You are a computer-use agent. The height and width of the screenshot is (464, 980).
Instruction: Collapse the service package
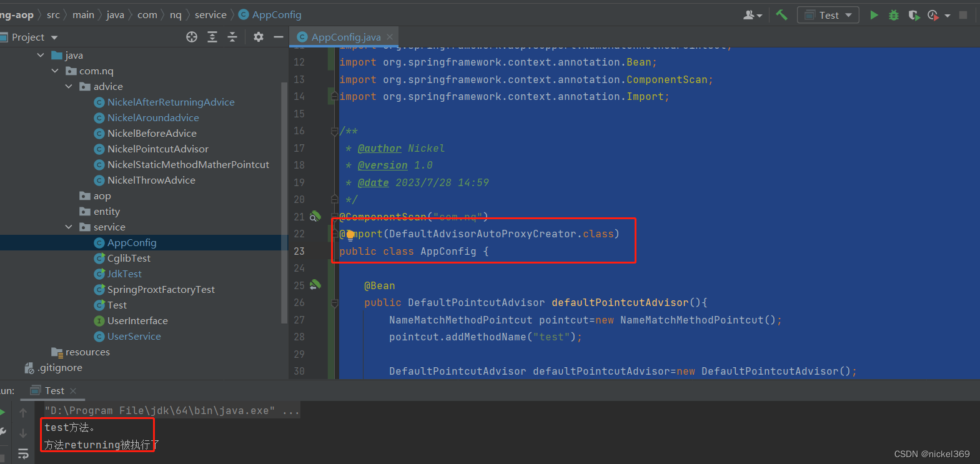[69, 227]
